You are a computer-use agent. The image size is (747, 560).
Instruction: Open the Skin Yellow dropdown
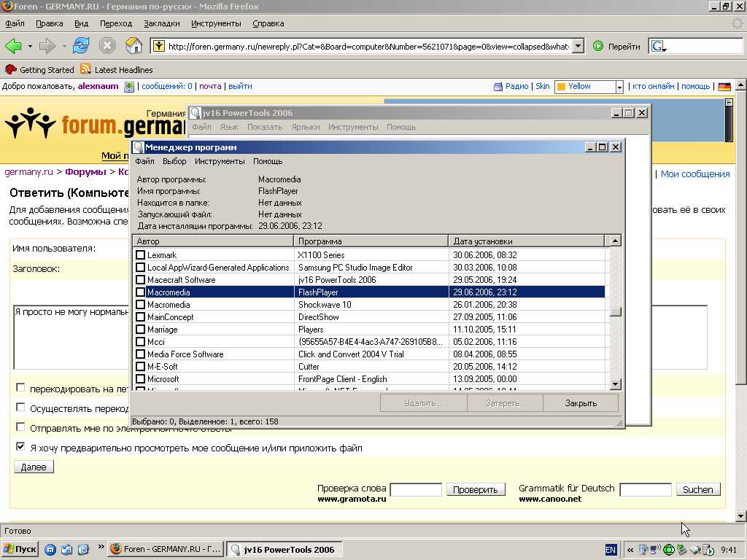[x=619, y=87]
